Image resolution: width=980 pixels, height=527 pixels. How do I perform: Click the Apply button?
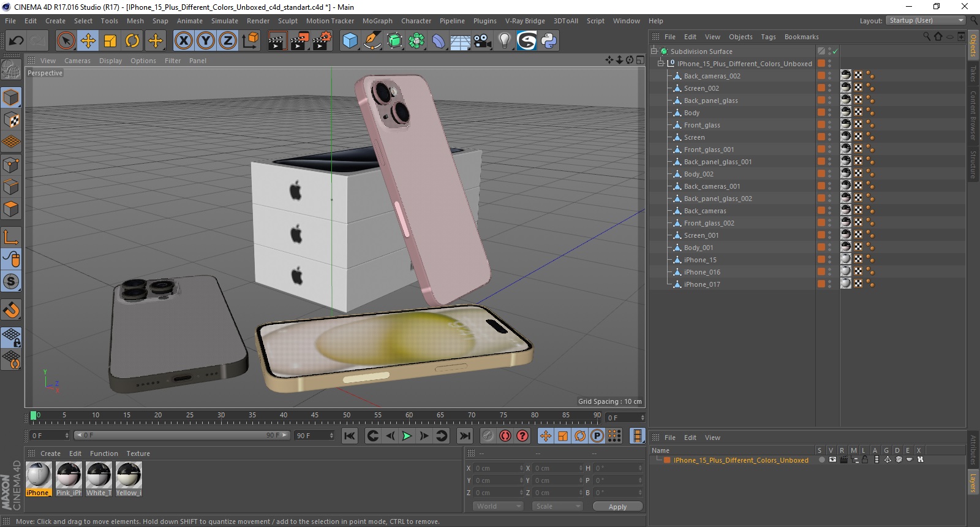coord(617,507)
